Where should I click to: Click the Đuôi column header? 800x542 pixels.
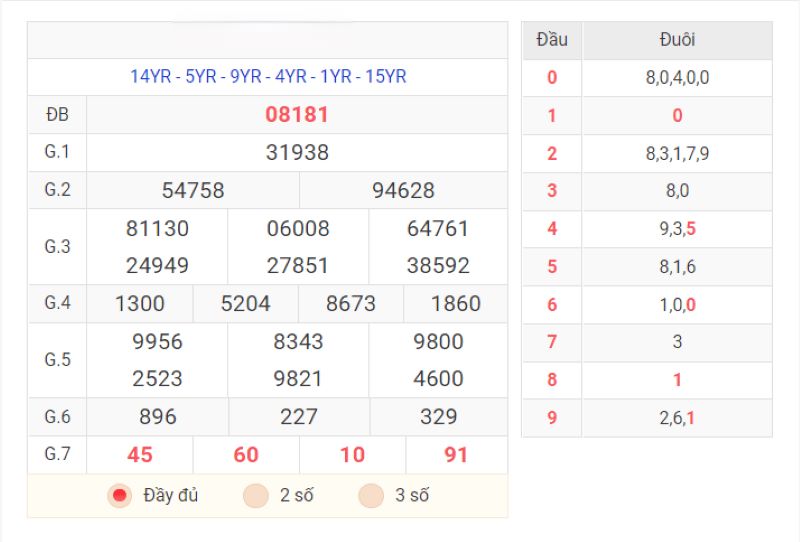[677, 40]
